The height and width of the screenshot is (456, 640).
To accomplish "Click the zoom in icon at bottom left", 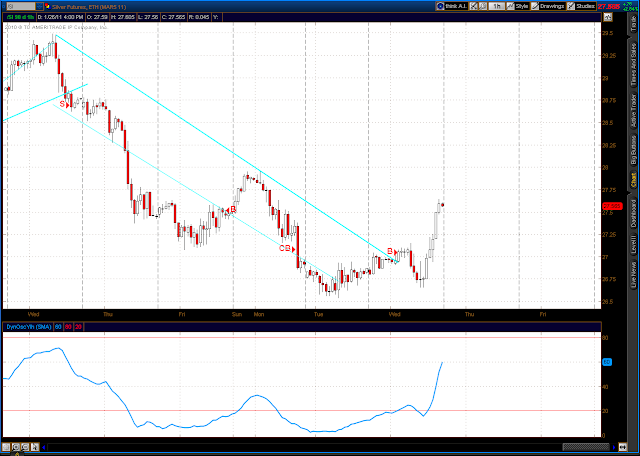I will coord(16,447).
